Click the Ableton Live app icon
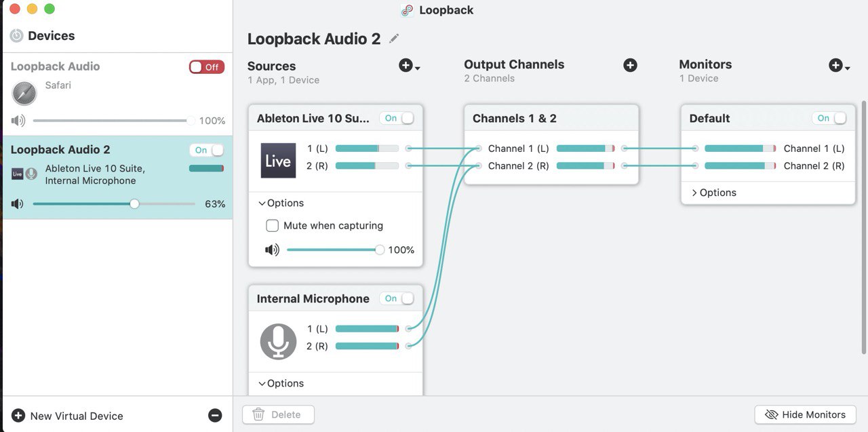868x432 pixels. pyautogui.click(x=278, y=161)
